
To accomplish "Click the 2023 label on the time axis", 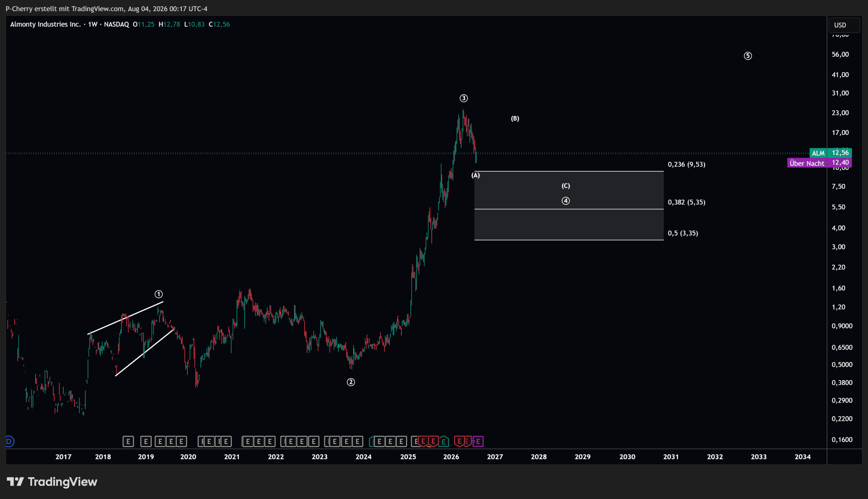I will [319, 457].
